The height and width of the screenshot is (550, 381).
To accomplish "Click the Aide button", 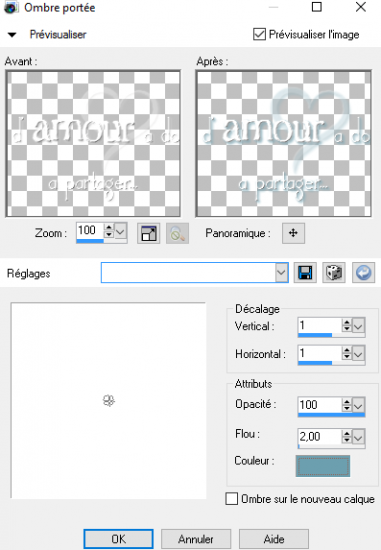I will [x=274, y=539].
